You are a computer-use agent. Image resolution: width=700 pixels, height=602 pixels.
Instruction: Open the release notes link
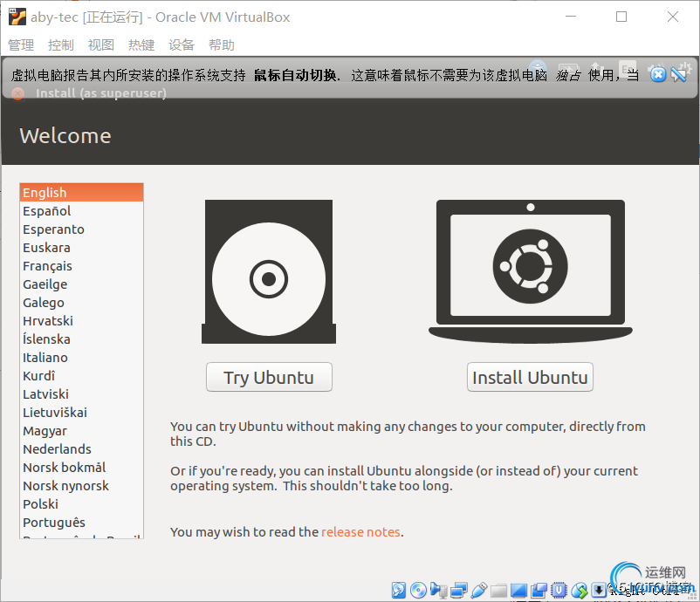(x=360, y=532)
